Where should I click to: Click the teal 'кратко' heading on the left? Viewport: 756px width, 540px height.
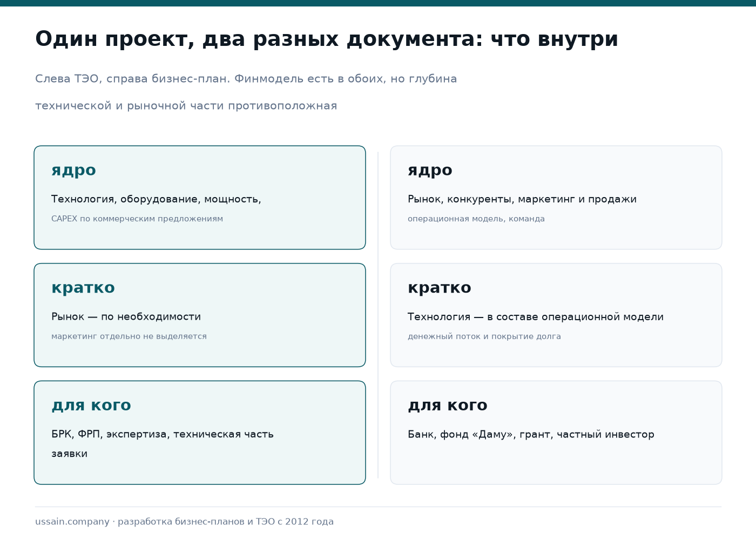point(83,288)
